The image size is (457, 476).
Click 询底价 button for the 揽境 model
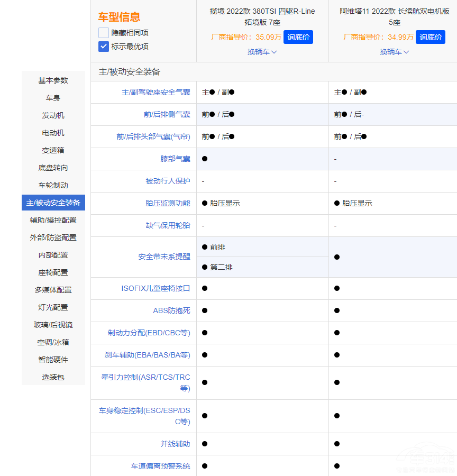click(298, 37)
